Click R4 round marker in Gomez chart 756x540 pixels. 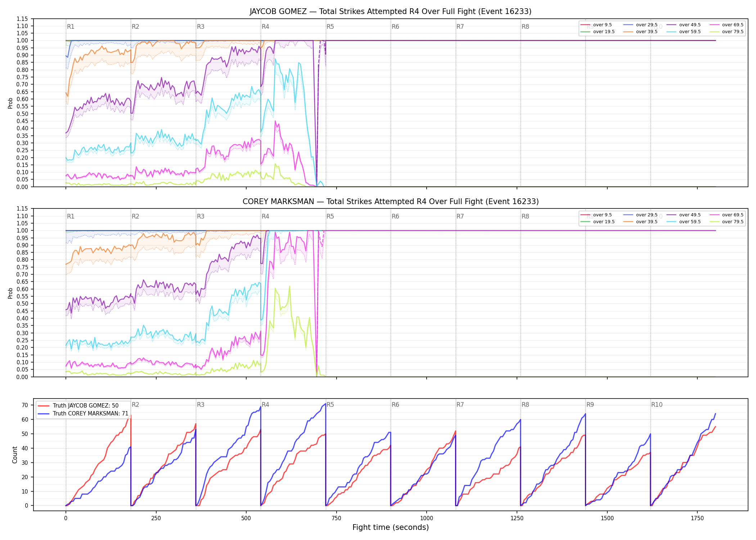point(265,27)
